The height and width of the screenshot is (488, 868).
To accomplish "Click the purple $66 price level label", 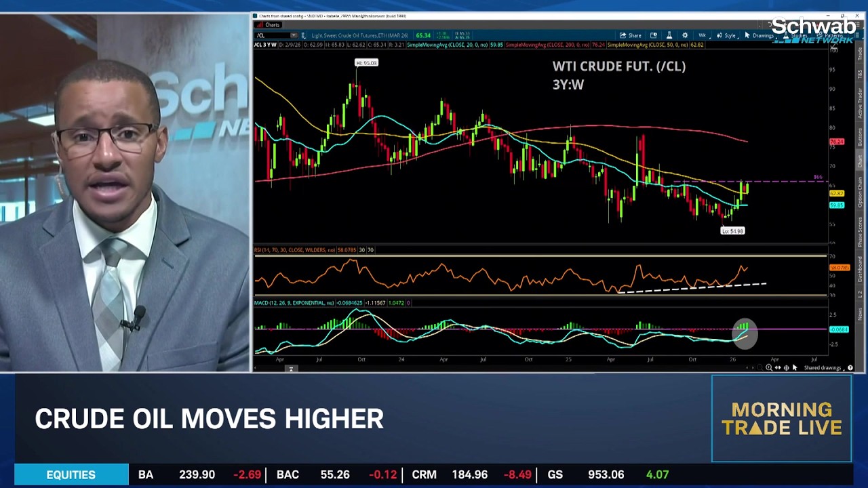I will point(818,177).
